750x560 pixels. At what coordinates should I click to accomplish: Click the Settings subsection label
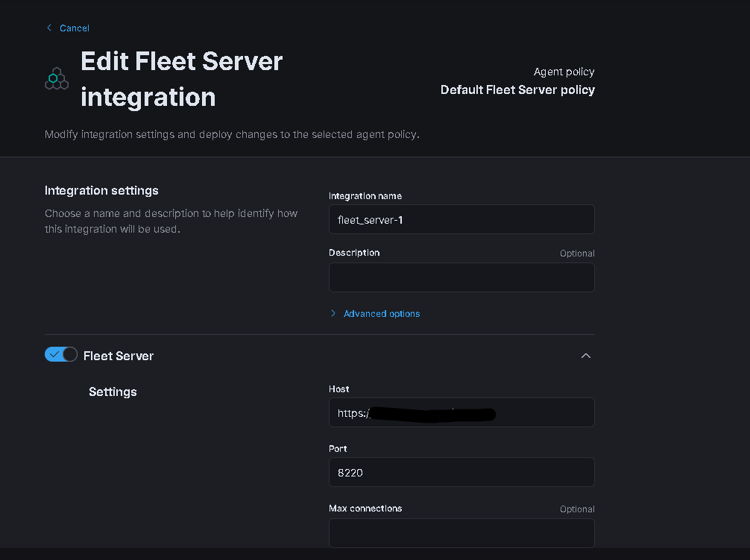point(113,392)
